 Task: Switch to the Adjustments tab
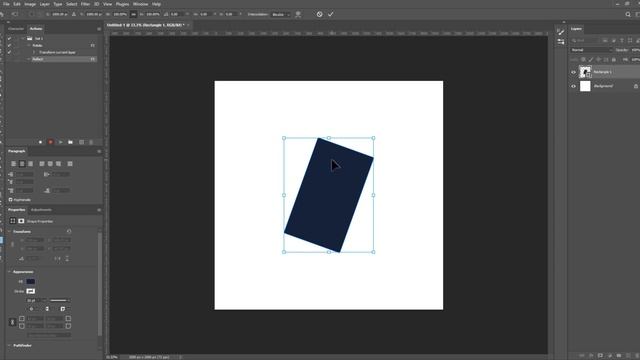pos(41,210)
